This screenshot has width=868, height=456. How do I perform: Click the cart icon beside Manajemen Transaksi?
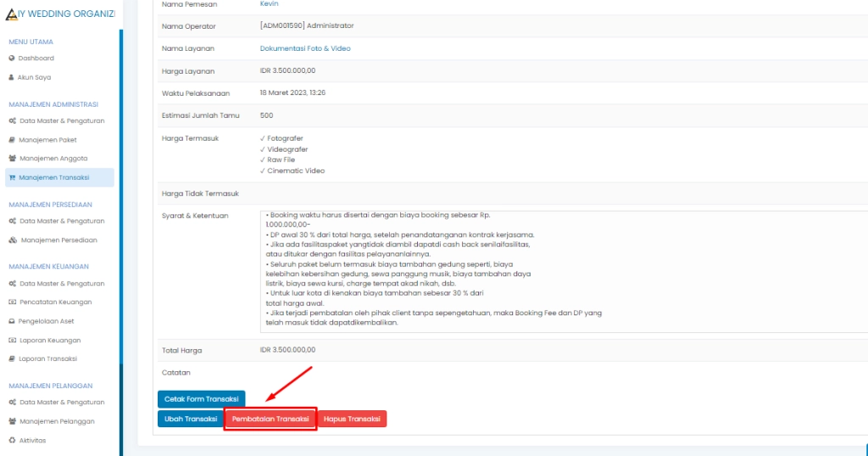pyautogui.click(x=12, y=177)
